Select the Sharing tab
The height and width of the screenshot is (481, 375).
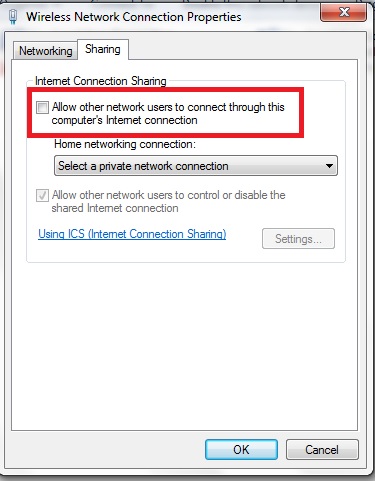point(103,49)
